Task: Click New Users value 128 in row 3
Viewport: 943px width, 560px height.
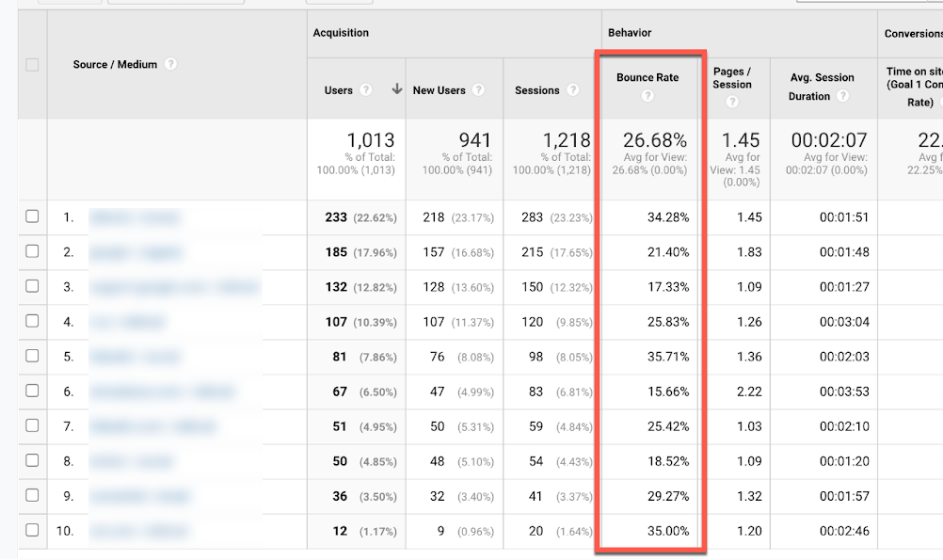Action: pyautogui.click(x=434, y=287)
